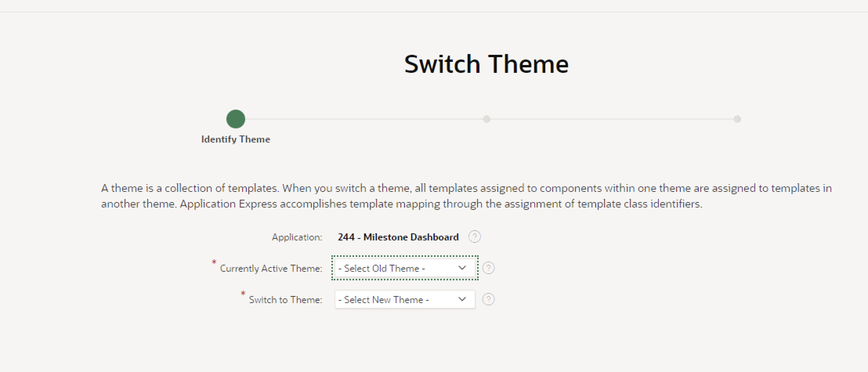This screenshot has height=372, width=868.
Task: Expand the Select New Theme chevron
Action: [x=461, y=299]
